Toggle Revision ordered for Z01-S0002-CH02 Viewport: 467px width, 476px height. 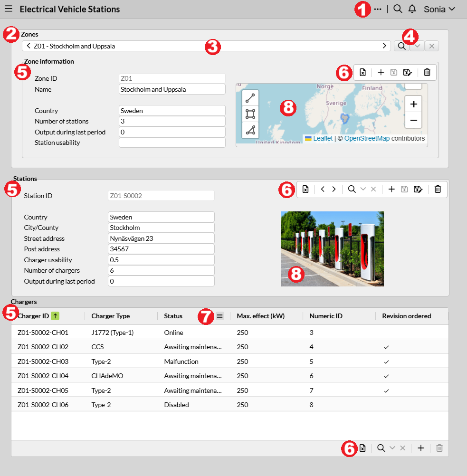pyautogui.click(x=386, y=347)
